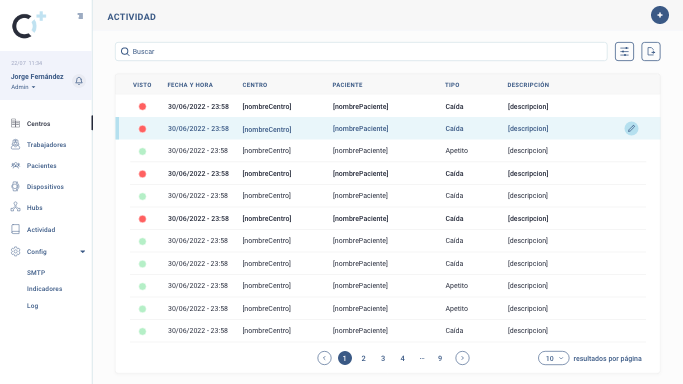Screen dimensions: 683x384
Task: Sort by FECHA Y HORA column
Action: (190, 85)
